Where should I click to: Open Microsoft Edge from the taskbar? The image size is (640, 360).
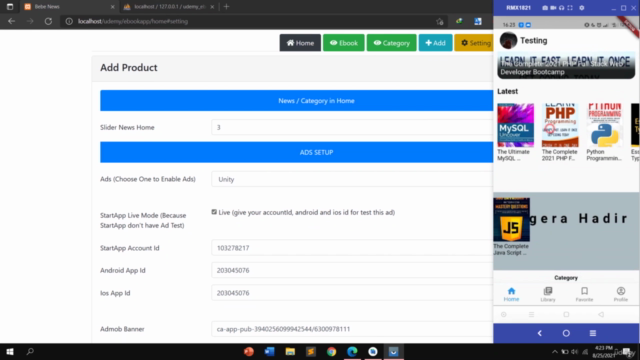point(352,351)
